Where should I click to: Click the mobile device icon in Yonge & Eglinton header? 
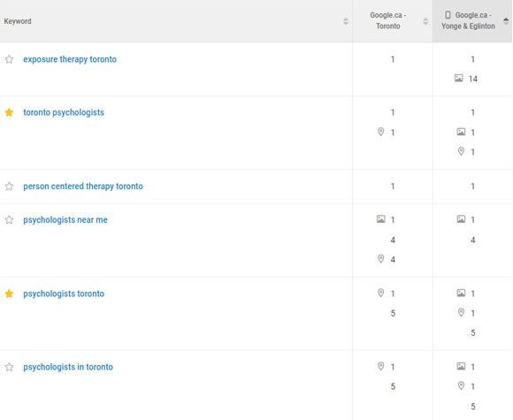pyautogui.click(x=448, y=15)
